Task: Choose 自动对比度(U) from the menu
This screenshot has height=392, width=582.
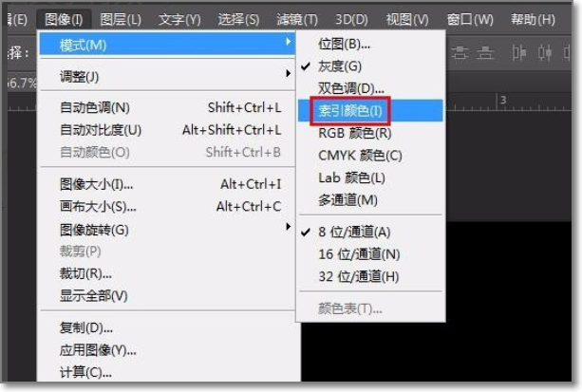Action: [x=167, y=130]
